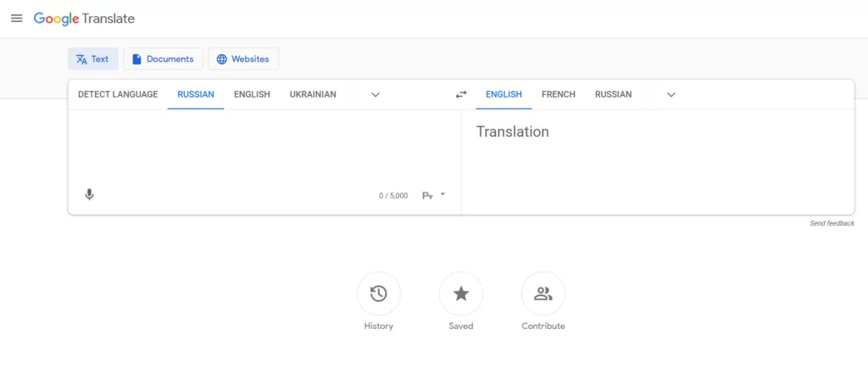This screenshot has height=391, width=868.
Task: Select Russian as target language
Action: [614, 95]
